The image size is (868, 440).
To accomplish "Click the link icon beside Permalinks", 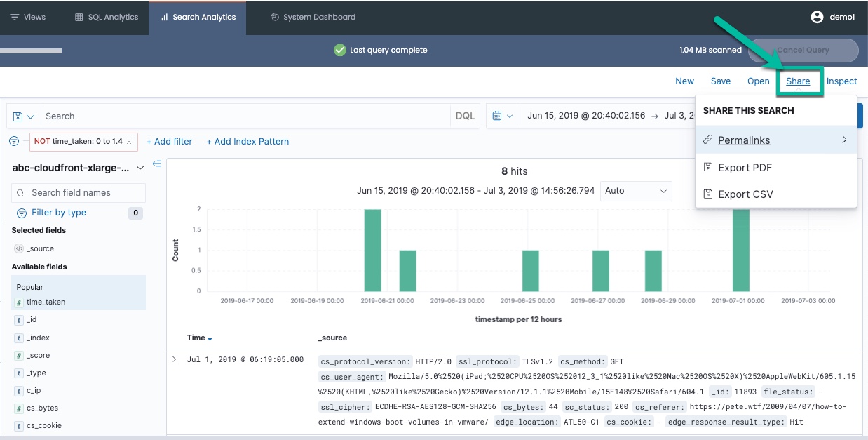I will (708, 140).
